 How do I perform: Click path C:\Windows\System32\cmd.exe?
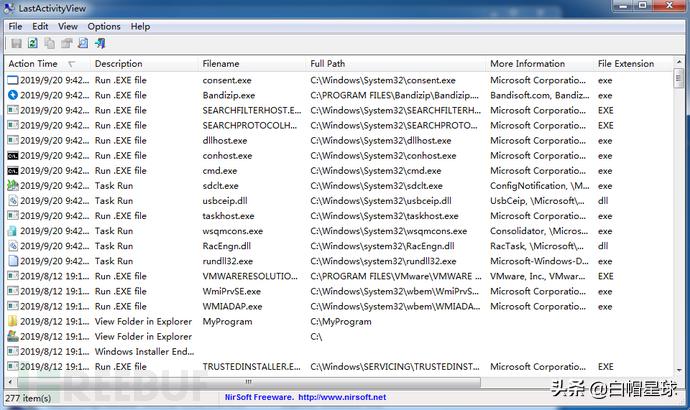375,171
